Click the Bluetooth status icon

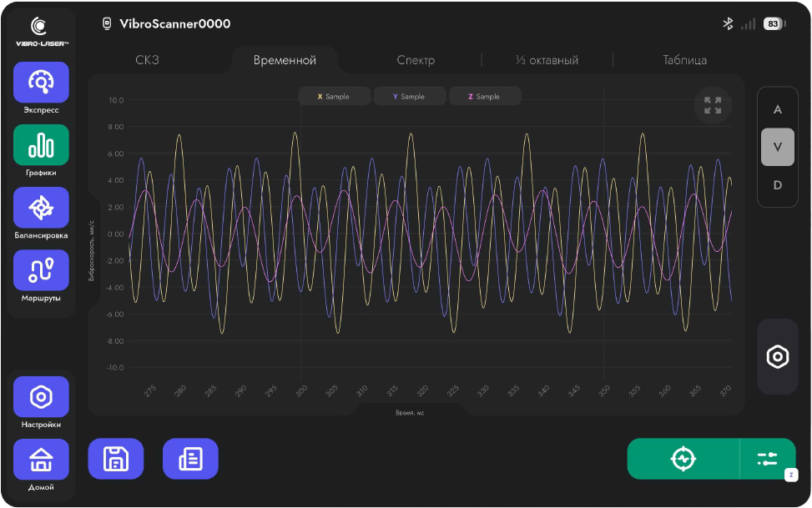click(728, 24)
